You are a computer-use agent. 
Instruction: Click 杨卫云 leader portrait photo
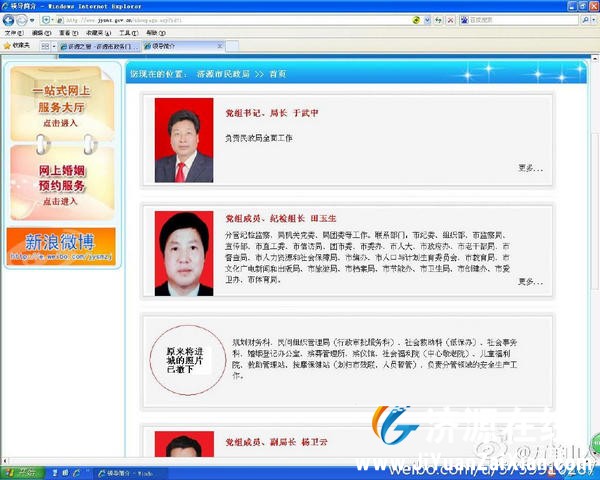pos(184,444)
